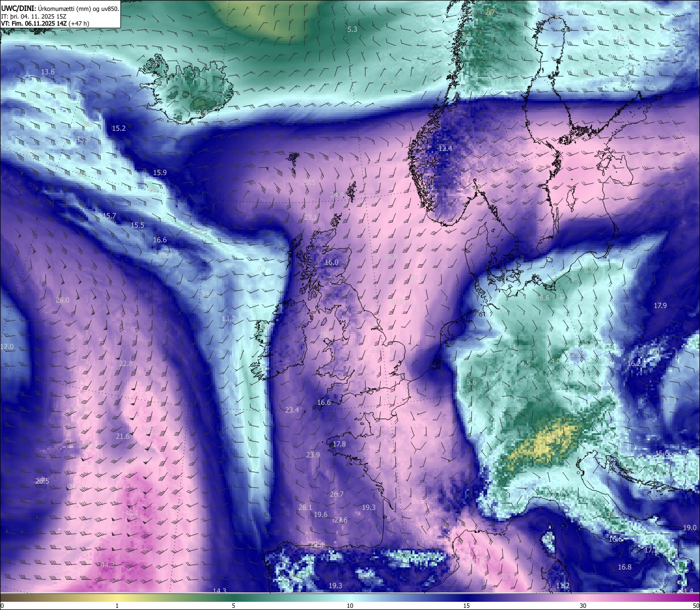Click the 17.9 value label

[660, 306]
